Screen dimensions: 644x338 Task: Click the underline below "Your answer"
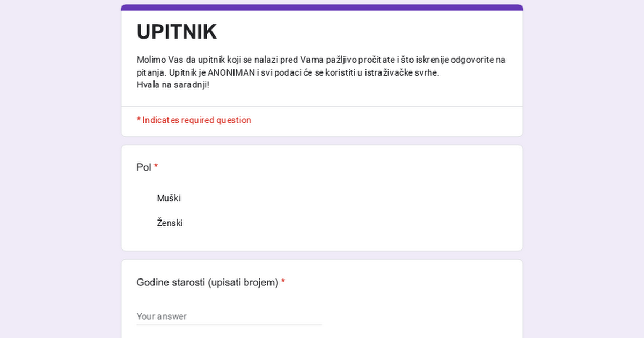pos(229,325)
